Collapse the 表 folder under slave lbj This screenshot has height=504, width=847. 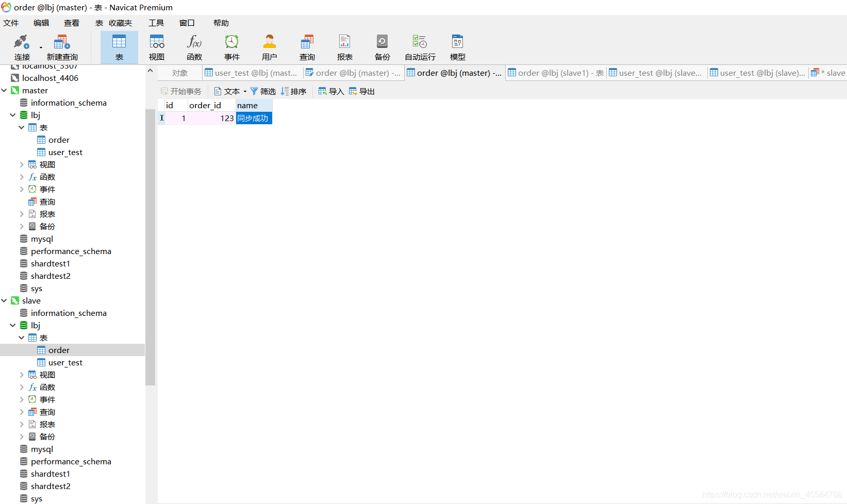(x=22, y=338)
